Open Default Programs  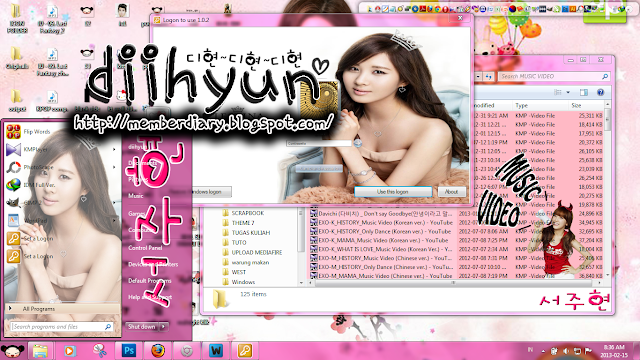click(x=150, y=281)
